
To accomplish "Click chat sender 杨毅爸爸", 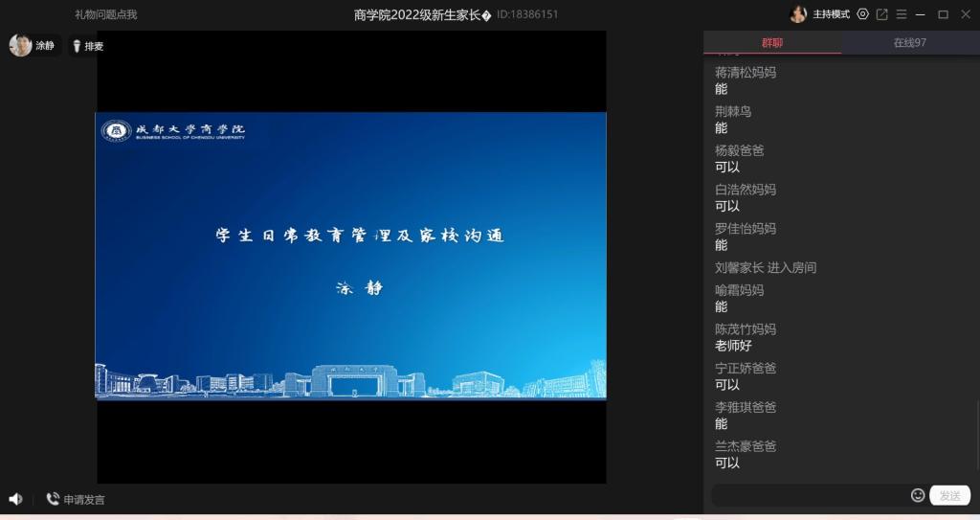I will [x=740, y=150].
